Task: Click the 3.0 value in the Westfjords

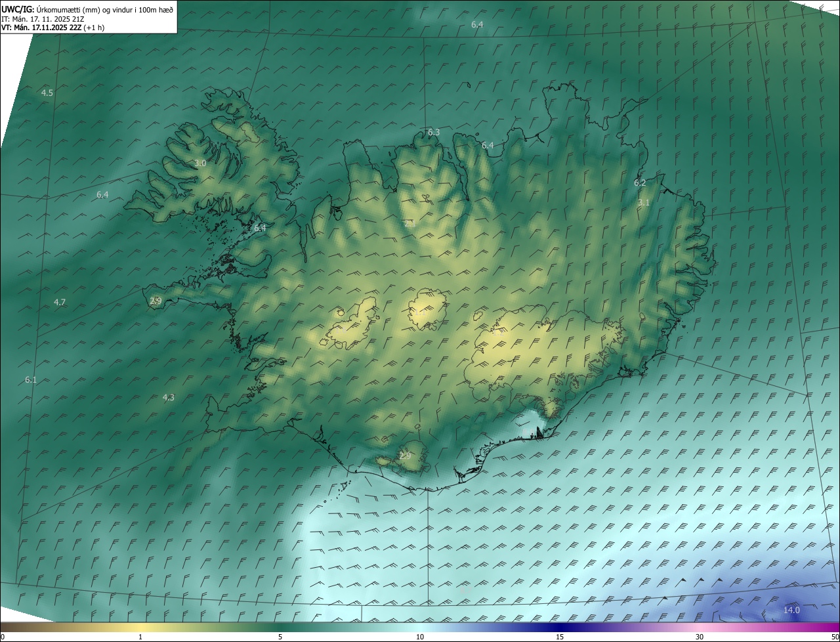Action: (x=200, y=163)
